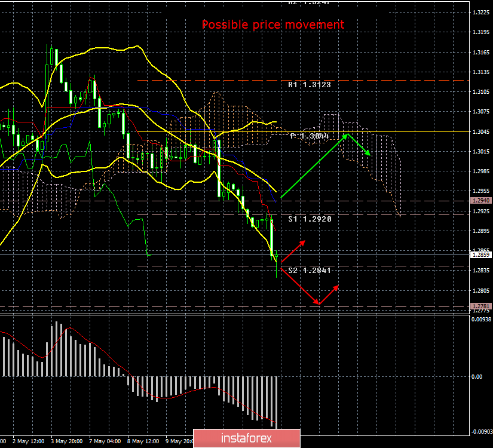Click the 'Possible price movement' title text

pos(273,24)
